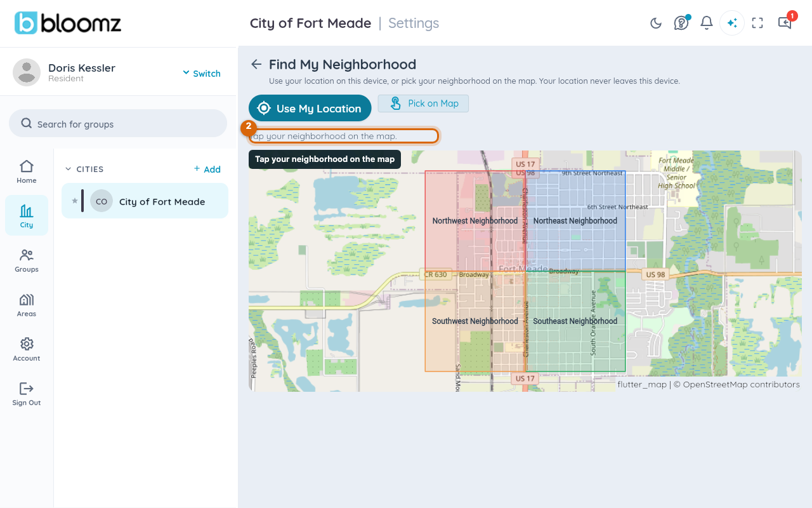Screen dimensions: 812x508
Task: Click the Bloomz logo
Action: coord(68,23)
